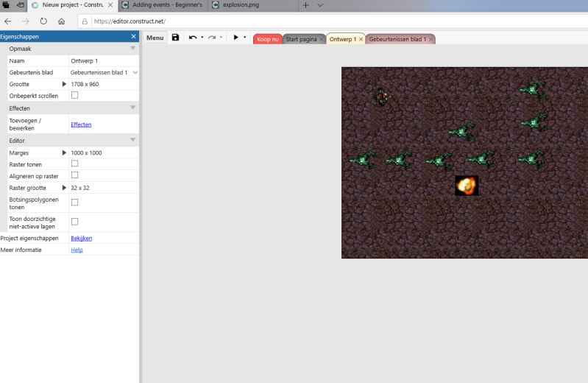This screenshot has width=588, height=383.
Task: Enable Onbeperkt scrollen checkbox
Action: tap(74, 95)
